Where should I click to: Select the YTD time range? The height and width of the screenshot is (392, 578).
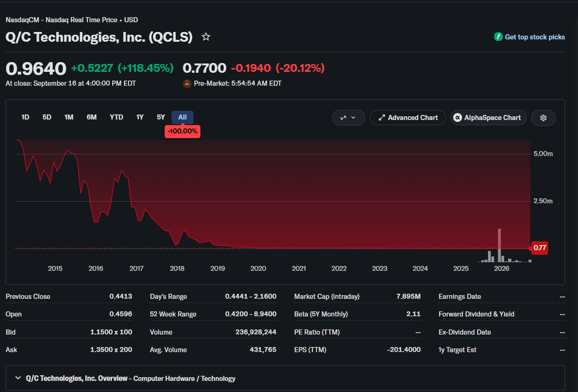pos(116,117)
